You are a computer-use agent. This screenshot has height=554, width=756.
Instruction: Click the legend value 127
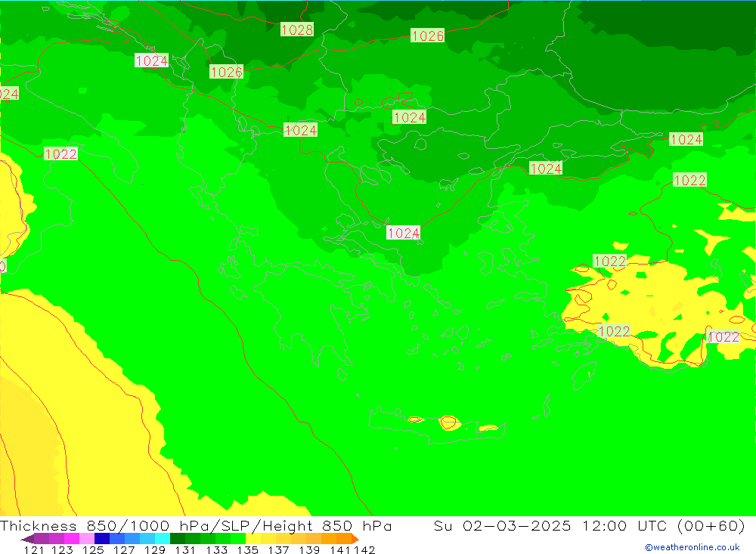[x=124, y=549]
